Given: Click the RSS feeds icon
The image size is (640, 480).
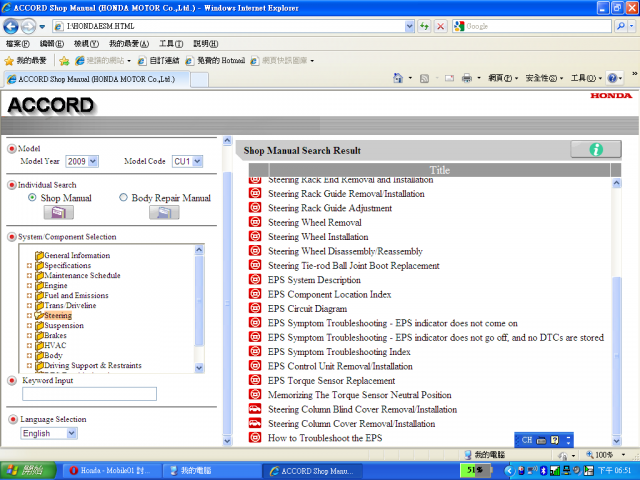Looking at the screenshot, I should coord(424,78).
